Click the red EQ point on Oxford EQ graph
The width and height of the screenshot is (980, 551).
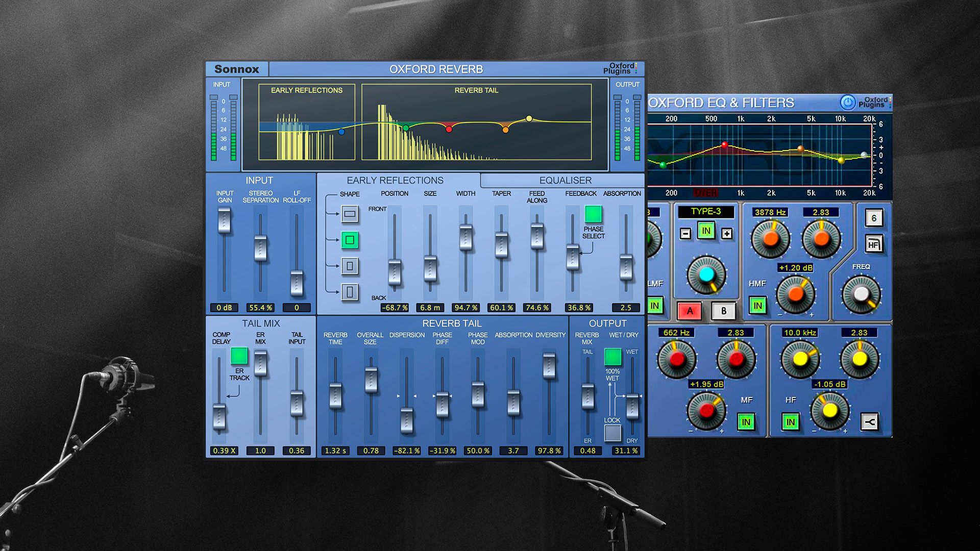pyautogui.click(x=724, y=145)
